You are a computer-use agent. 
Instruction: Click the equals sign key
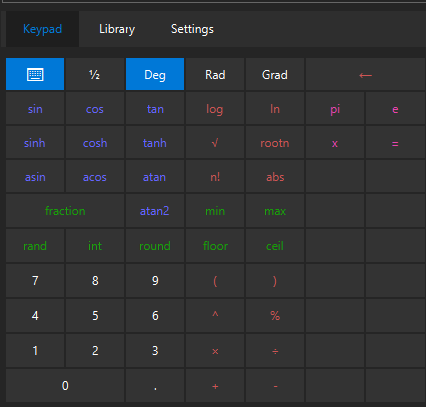coord(395,143)
